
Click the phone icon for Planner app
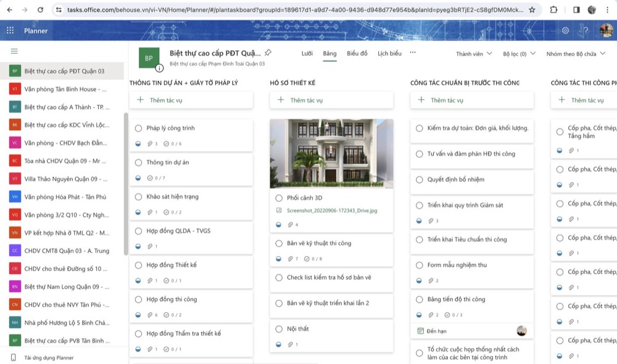pos(14,357)
